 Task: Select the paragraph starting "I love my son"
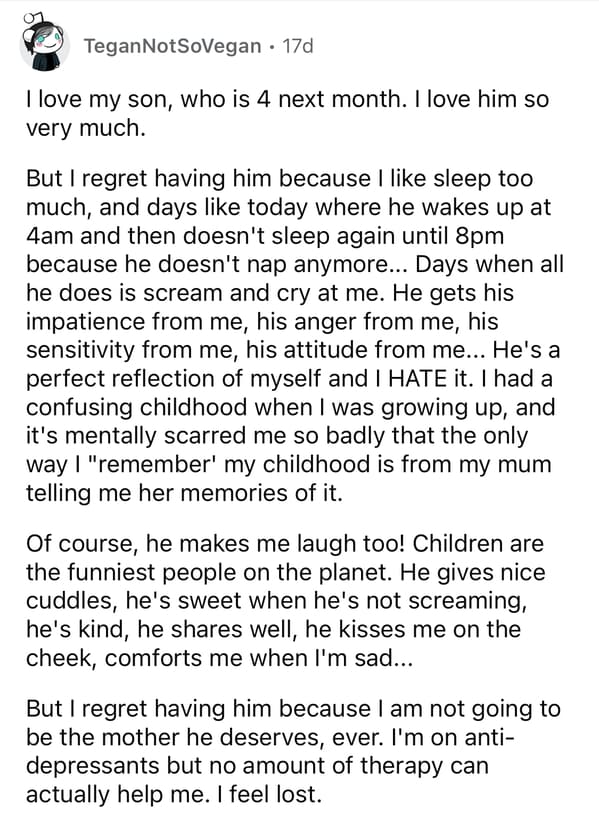point(288,113)
